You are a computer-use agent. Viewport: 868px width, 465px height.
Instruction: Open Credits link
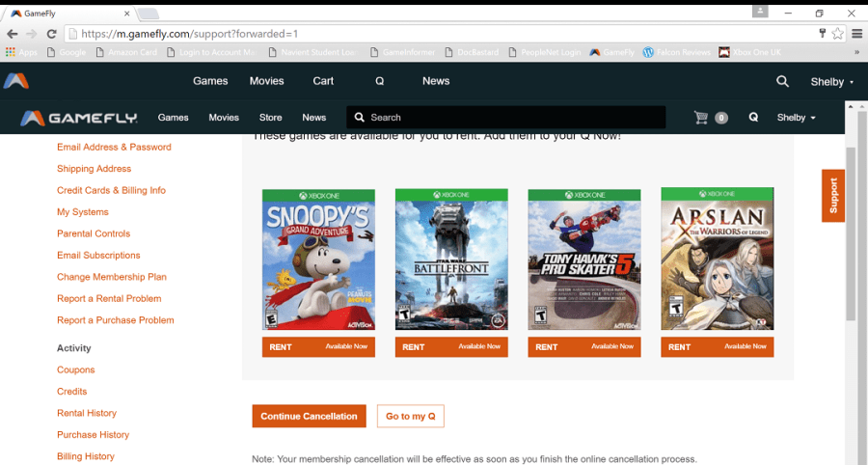tap(72, 391)
